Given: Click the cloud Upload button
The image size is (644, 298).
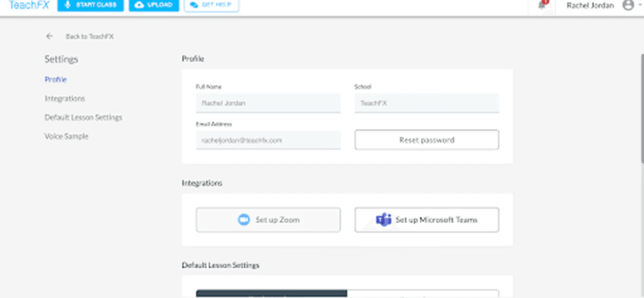Looking at the screenshot, I should pos(154,5).
